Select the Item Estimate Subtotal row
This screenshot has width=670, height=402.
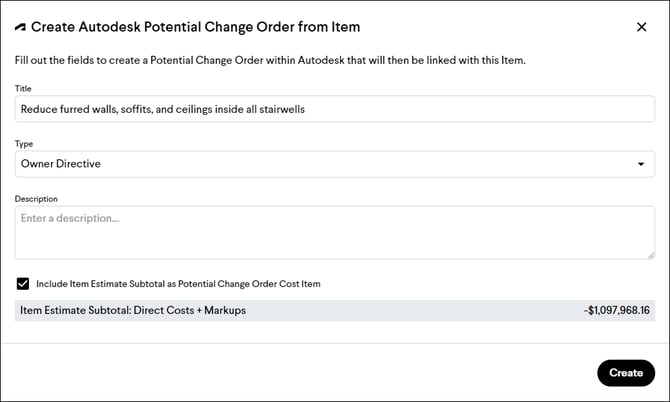(335, 310)
